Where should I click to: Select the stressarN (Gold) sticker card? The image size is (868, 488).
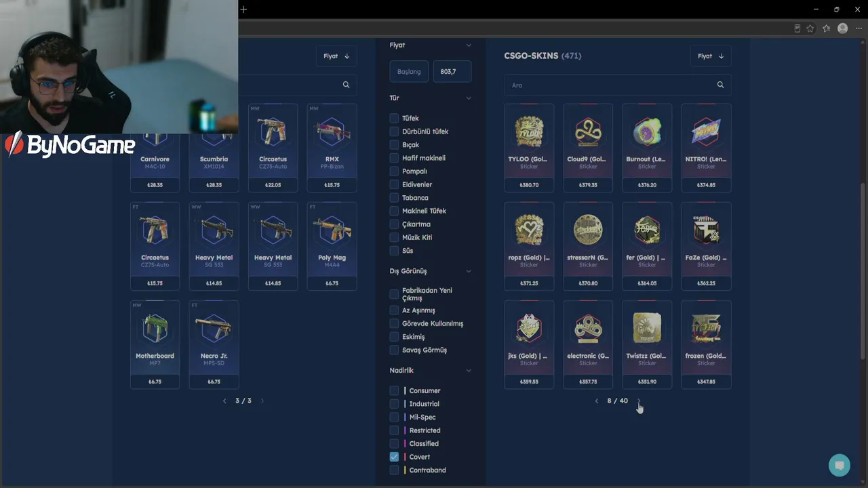588,246
